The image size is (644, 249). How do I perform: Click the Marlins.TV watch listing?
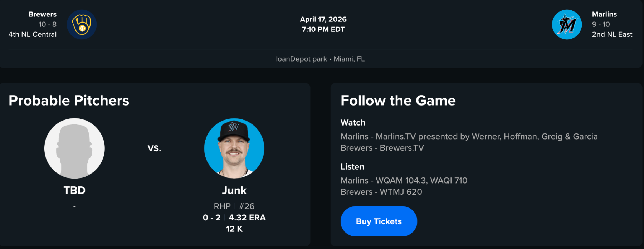[x=469, y=137]
